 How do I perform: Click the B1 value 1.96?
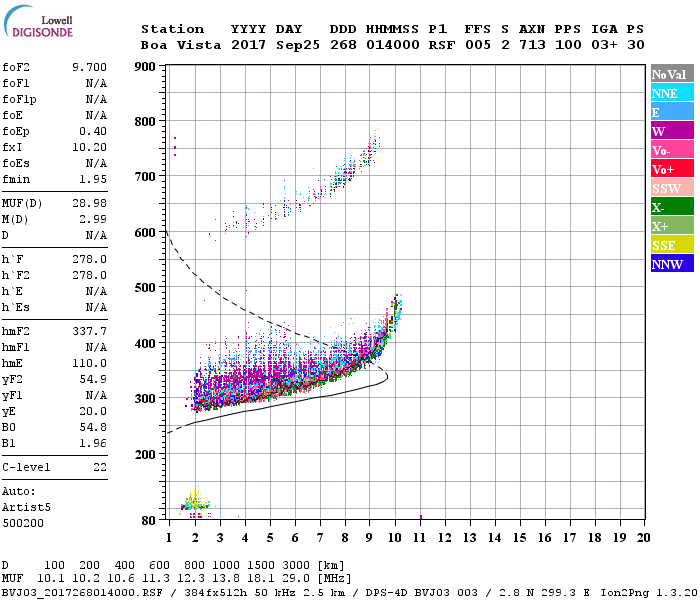click(x=93, y=444)
